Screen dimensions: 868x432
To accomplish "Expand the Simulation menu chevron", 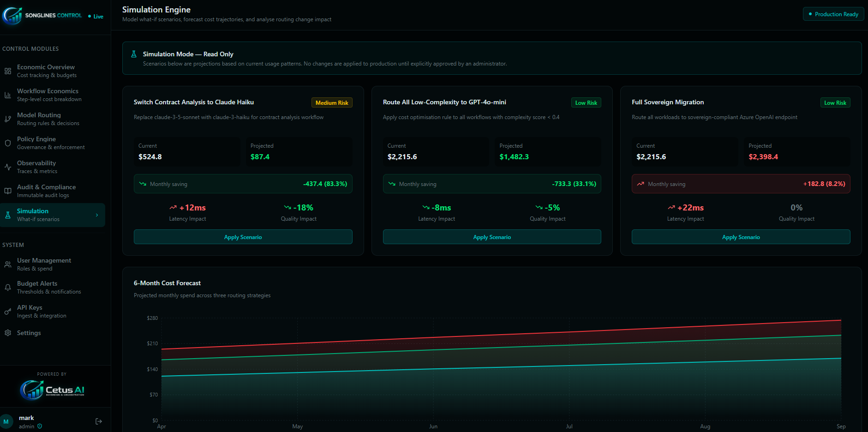I will [x=97, y=215].
